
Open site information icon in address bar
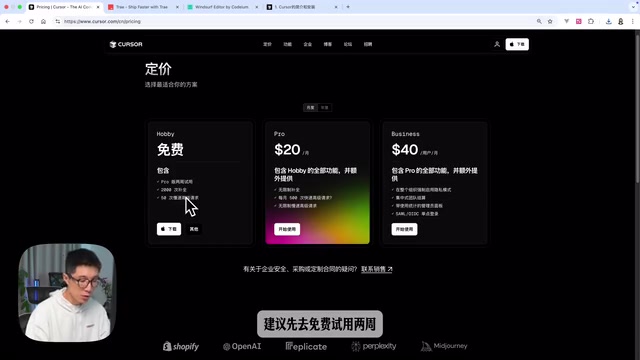point(58,21)
